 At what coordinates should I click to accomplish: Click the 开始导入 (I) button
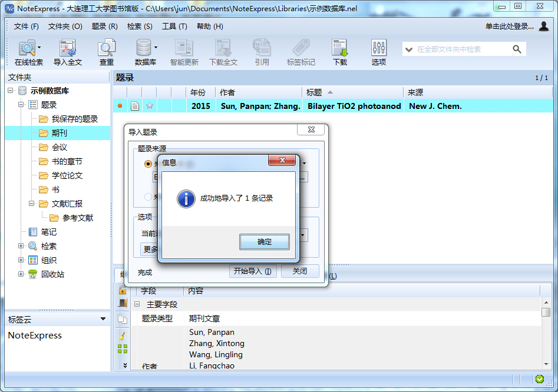click(253, 271)
